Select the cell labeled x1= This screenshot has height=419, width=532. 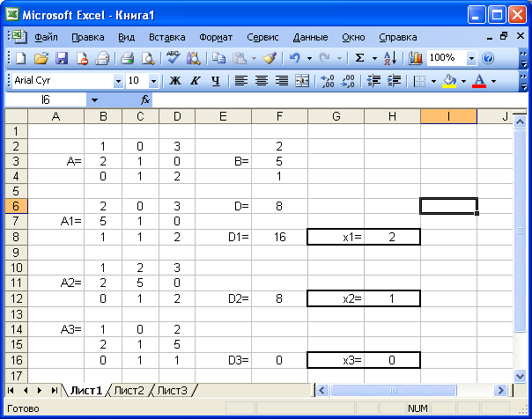point(336,237)
